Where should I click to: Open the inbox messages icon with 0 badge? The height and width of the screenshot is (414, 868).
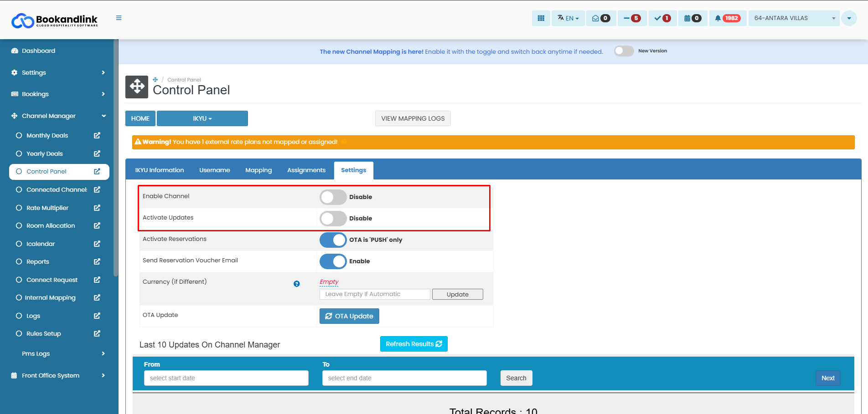point(601,18)
